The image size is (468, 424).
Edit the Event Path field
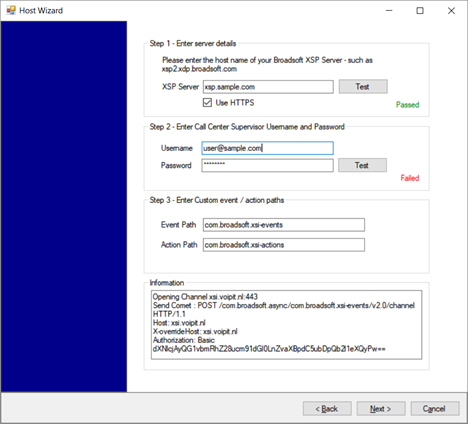tap(284, 225)
